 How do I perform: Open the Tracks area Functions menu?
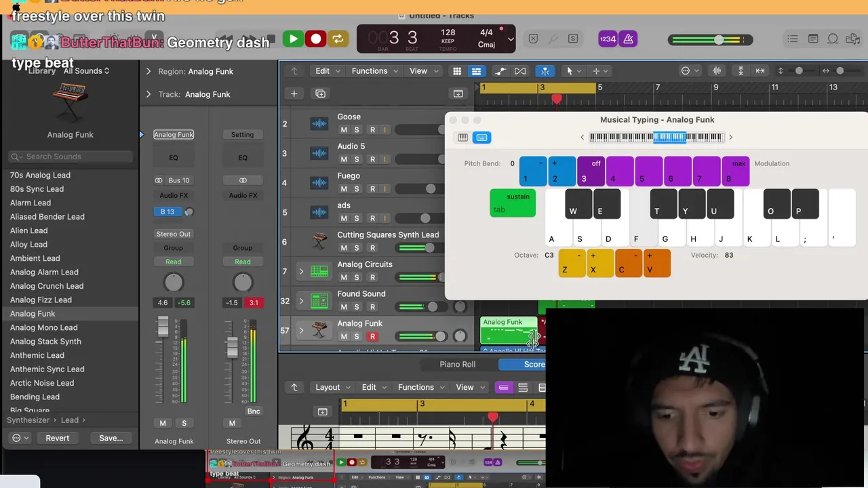(x=374, y=70)
